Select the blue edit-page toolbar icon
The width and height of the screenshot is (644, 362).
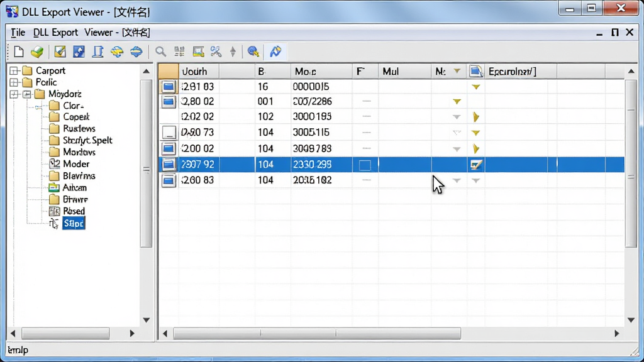tap(79, 52)
